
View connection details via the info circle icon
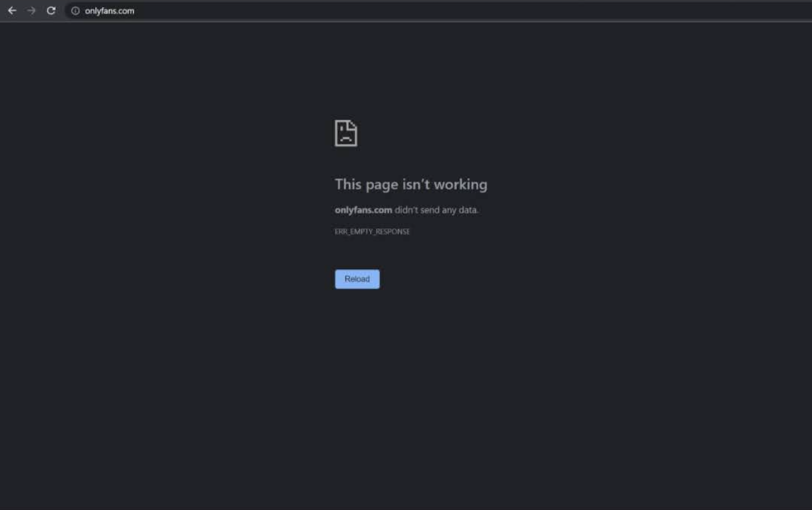pyautogui.click(x=75, y=11)
